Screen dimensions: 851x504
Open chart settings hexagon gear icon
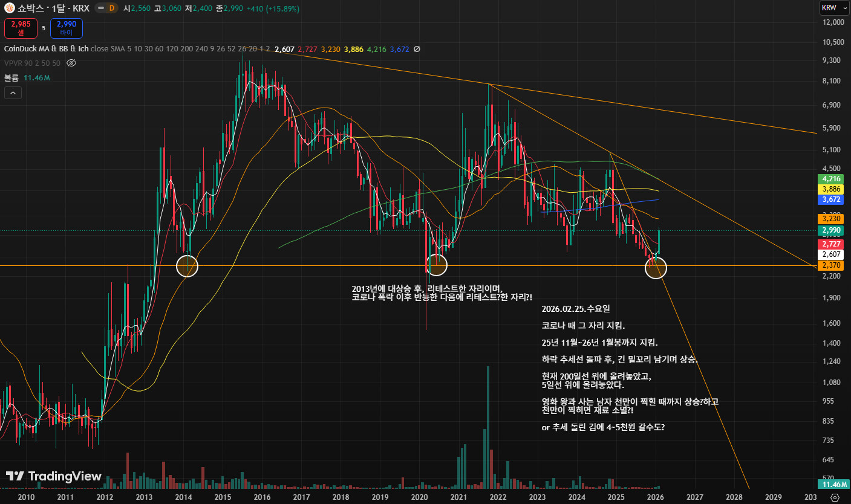(835, 497)
